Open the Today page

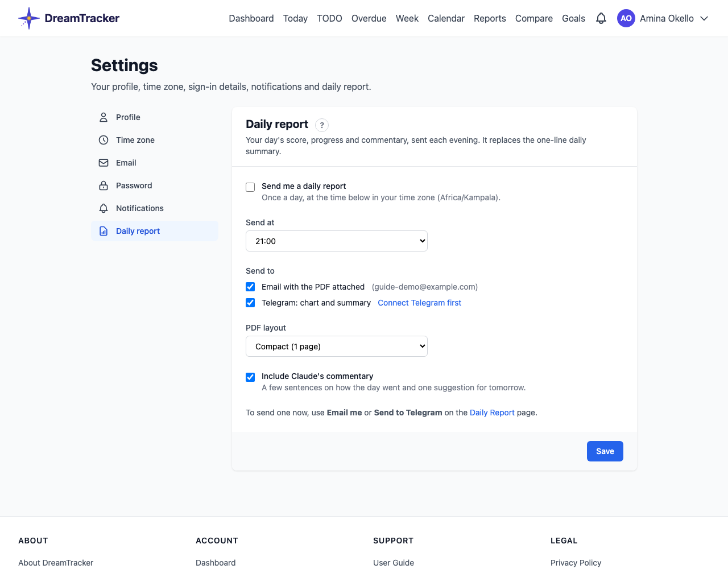295,18
